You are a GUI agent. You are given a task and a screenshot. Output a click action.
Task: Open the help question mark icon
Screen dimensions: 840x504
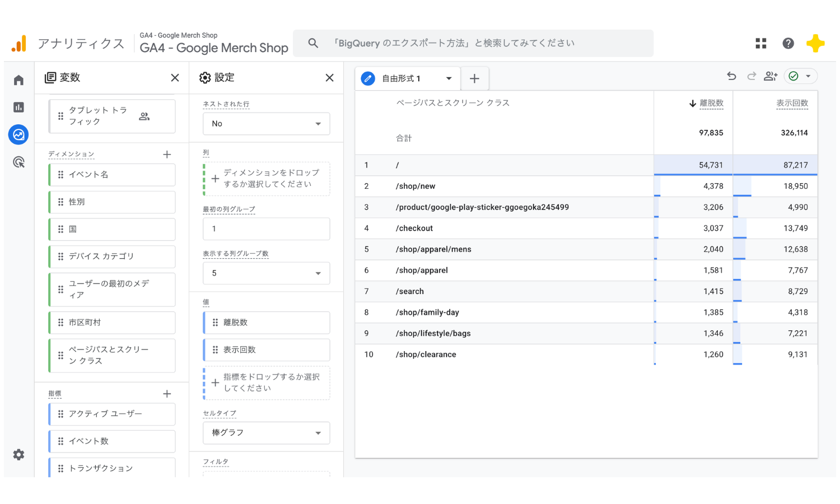click(x=788, y=43)
